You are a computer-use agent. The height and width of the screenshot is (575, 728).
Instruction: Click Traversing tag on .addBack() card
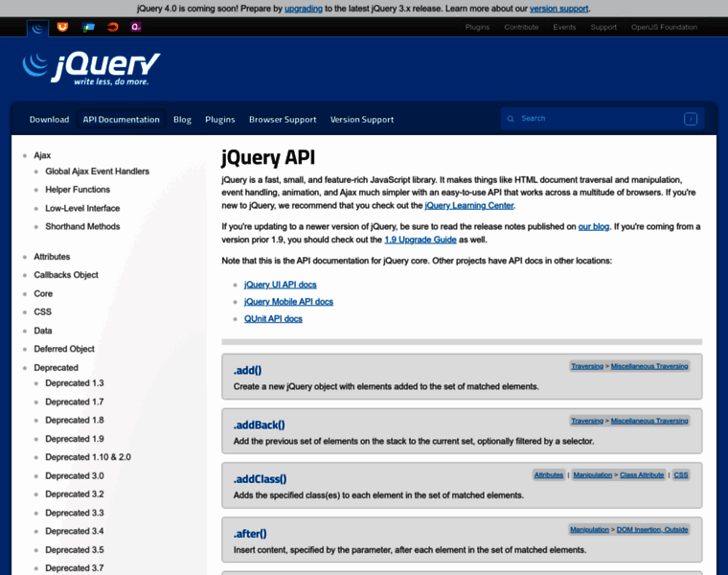pos(587,421)
